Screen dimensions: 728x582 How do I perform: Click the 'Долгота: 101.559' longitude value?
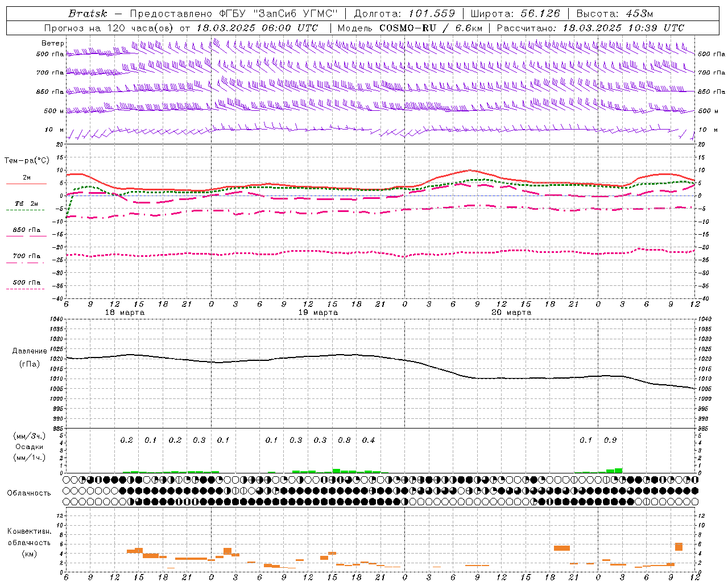click(x=405, y=14)
